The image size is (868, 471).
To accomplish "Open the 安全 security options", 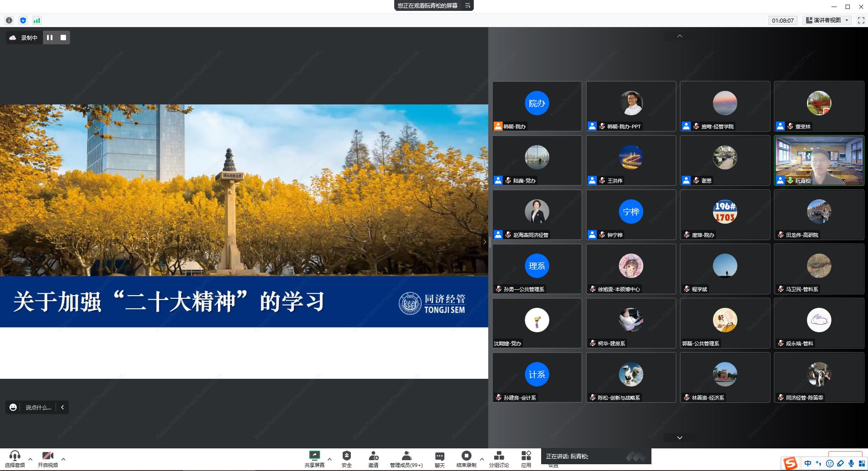I will (346, 459).
